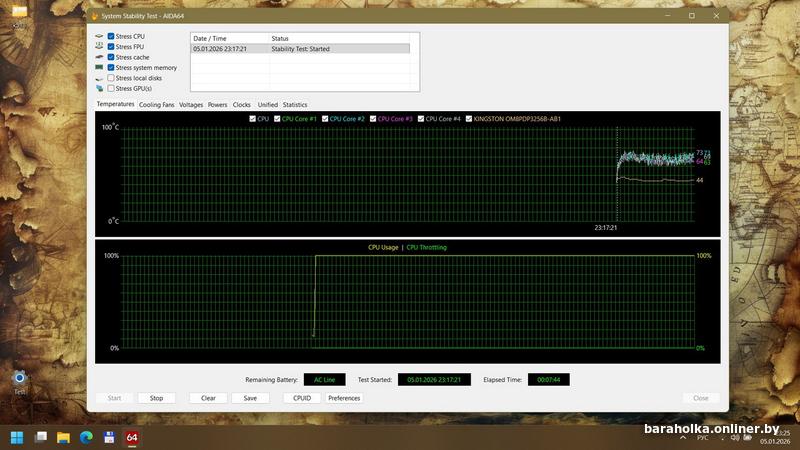Select the Stability Test Started log row

300,48
